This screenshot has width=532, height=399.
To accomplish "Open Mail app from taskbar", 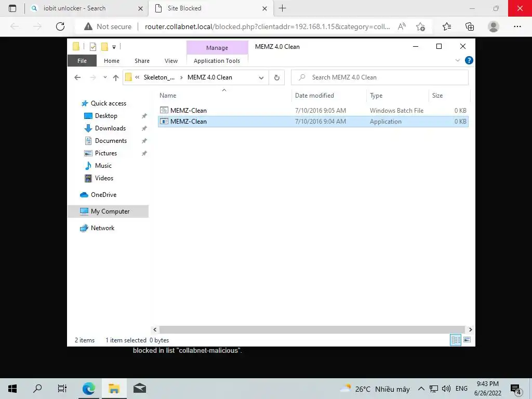I will tap(139, 389).
